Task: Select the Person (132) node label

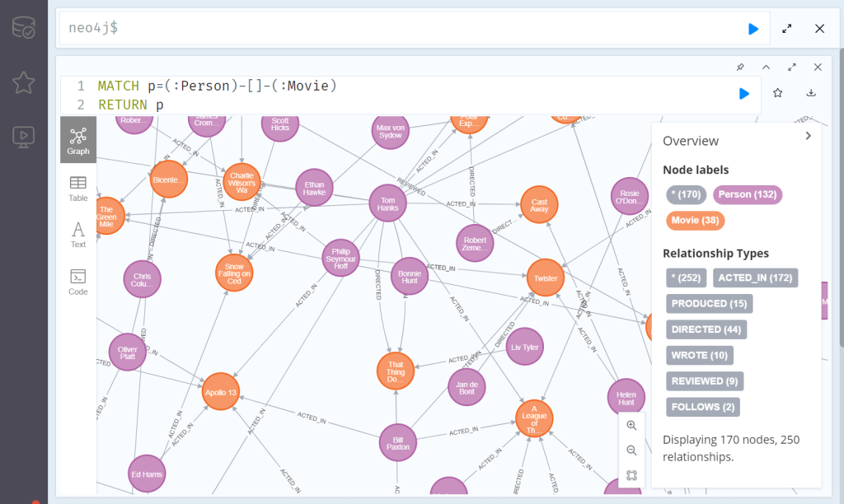Action: point(747,194)
